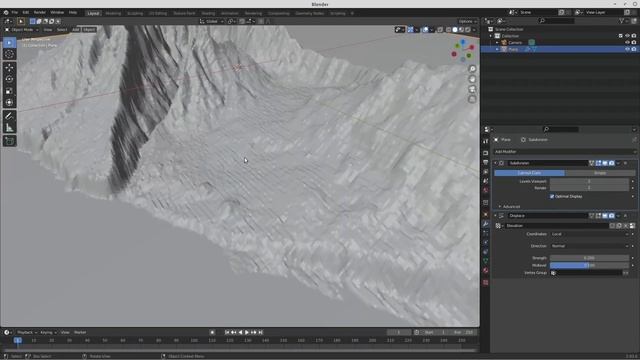Viewport: 640px width, 360px height.
Task: Click the viewport navigation gizmo
Action: tap(463, 50)
